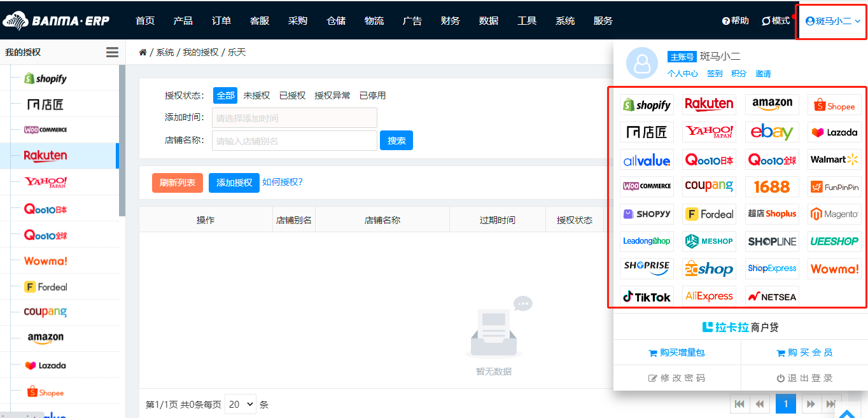The image size is (868, 418).
Task: Click the Walmart platform logo
Action: pos(835,160)
